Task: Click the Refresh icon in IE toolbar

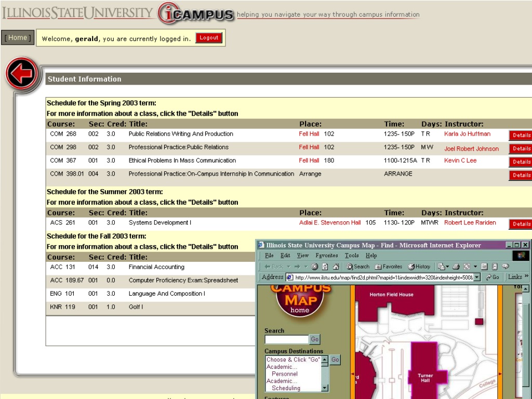Action: [x=325, y=267]
